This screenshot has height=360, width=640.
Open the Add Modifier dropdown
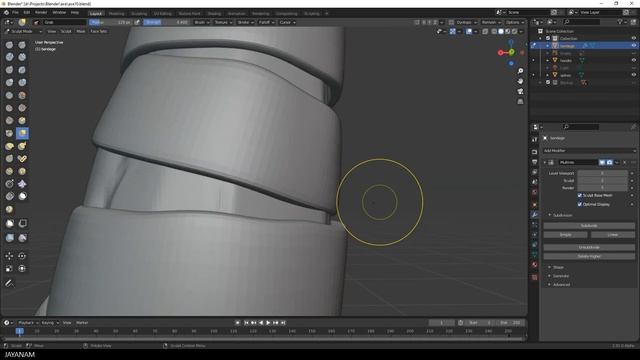point(589,151)
